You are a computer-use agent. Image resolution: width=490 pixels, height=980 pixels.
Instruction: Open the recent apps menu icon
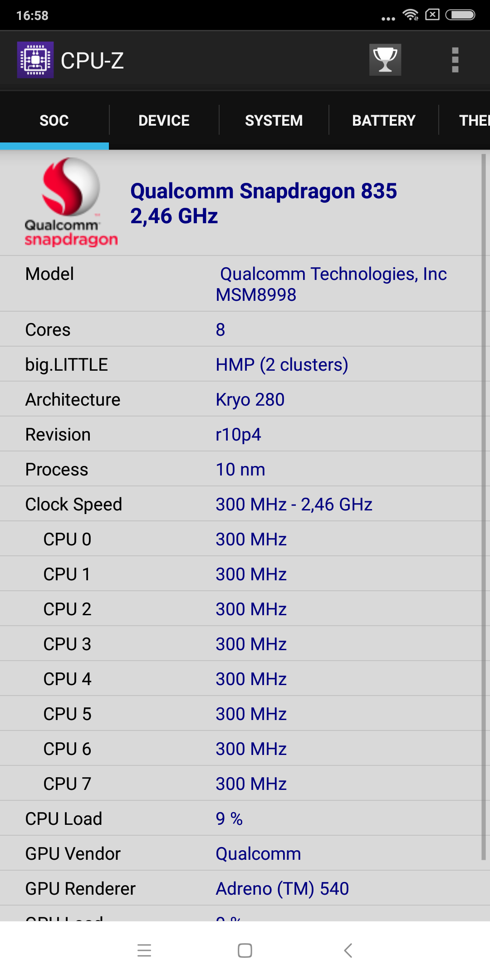pos(144,950)
